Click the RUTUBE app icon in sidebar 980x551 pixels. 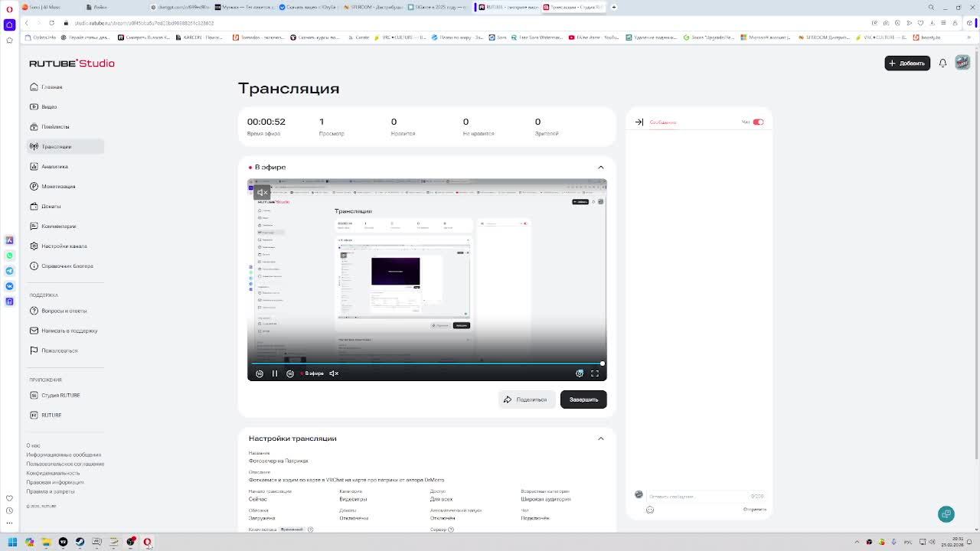pos(34,415)
